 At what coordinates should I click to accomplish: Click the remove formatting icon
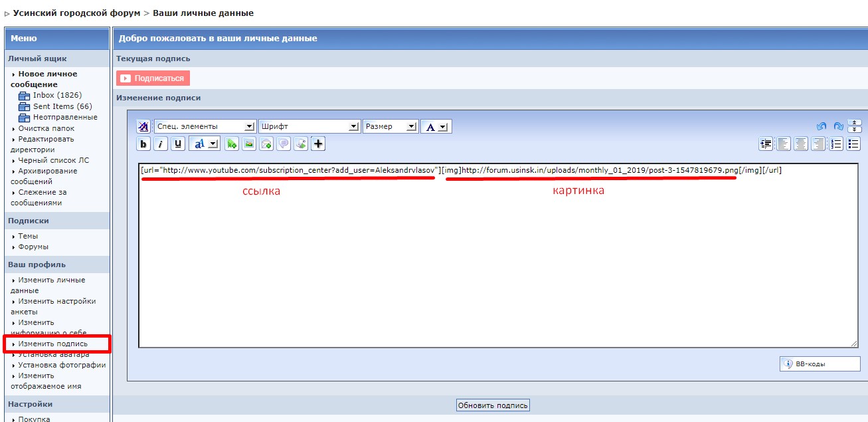(x=143, y=126)
